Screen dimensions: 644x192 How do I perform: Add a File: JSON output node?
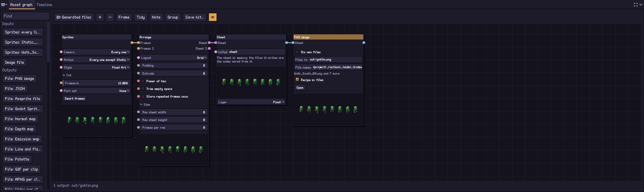(x=15, y=88)
